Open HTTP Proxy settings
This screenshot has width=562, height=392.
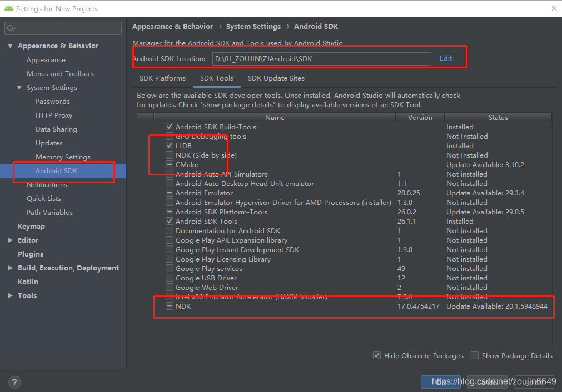pyautogui.click(x=54, y=115)
